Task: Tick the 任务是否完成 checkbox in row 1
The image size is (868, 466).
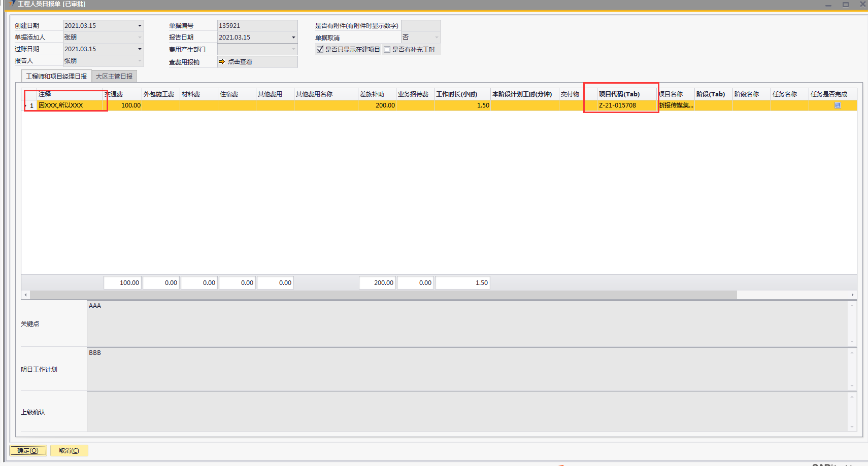Action: tap(838, 105)
